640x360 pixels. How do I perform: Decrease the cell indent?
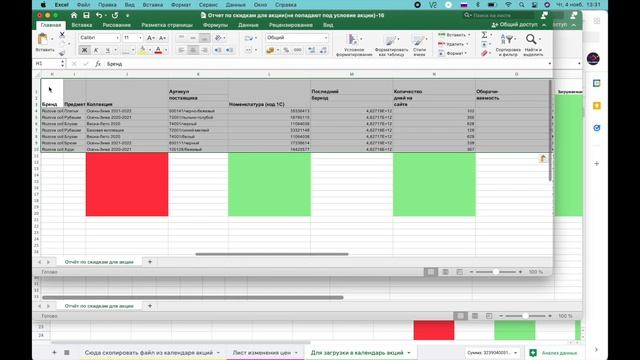(218, 50)
